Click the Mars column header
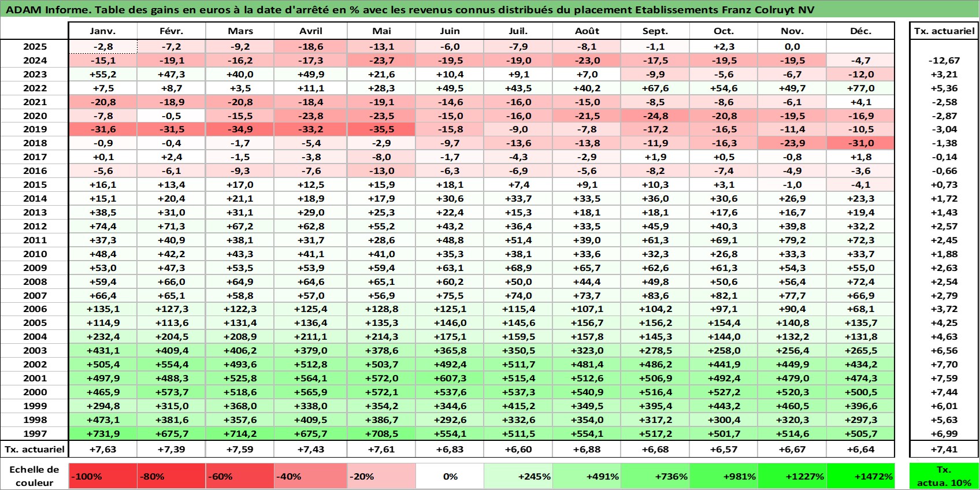The width and height of the screenshot is (980, 490). click(x=240, y=31)
